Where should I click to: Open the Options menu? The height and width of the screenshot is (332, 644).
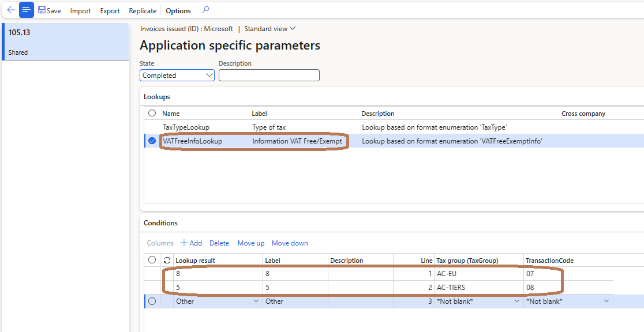point(178,10)
